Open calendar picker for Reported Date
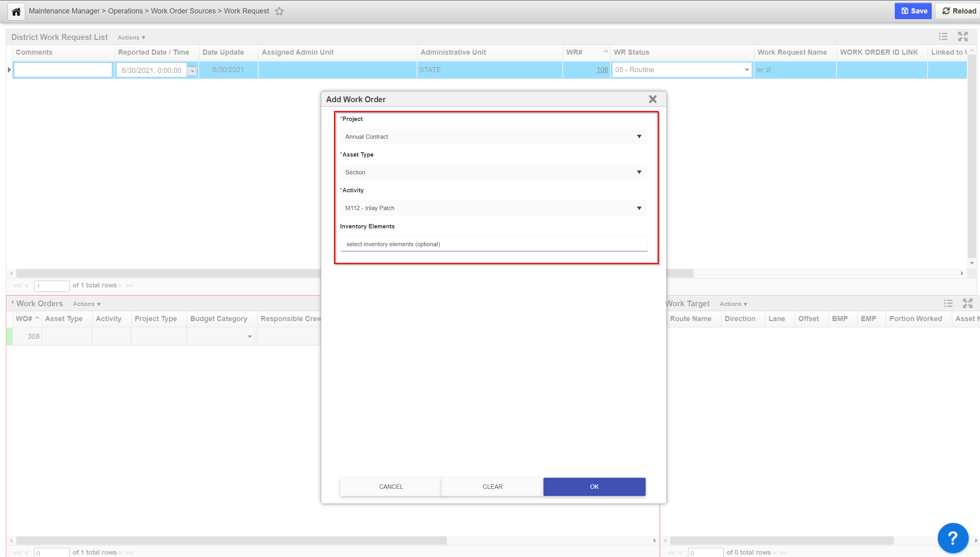Screen dimensions: 980x557 click(x=192, y=70)
